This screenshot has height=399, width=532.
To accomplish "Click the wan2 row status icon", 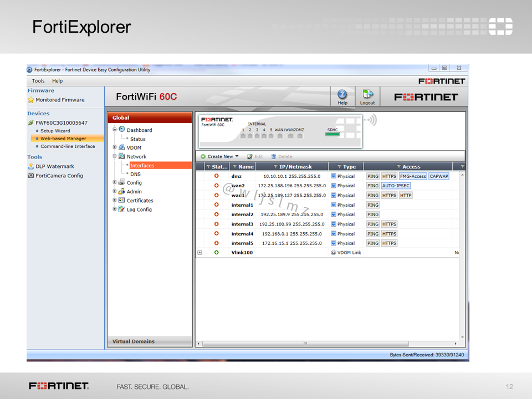I will 217,185.
